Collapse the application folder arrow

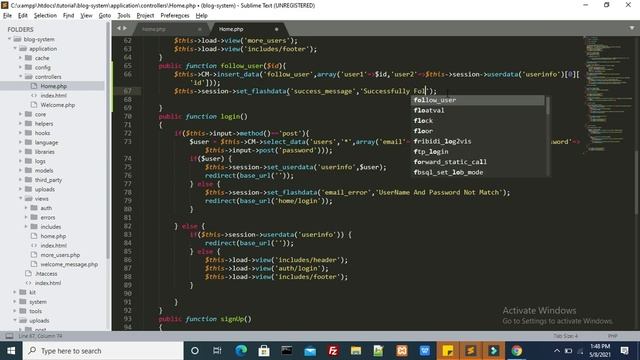[15, 49]
